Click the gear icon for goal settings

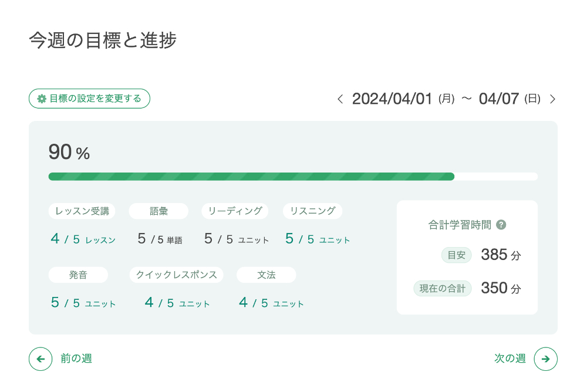pyautogui.click(x=42, y=99)
